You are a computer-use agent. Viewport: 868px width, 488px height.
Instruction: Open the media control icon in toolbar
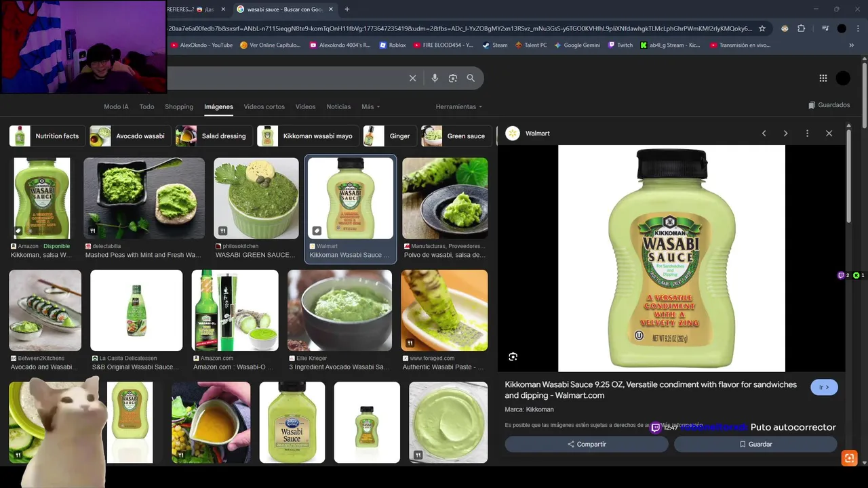pyautogui.click(x=825, y=28)
